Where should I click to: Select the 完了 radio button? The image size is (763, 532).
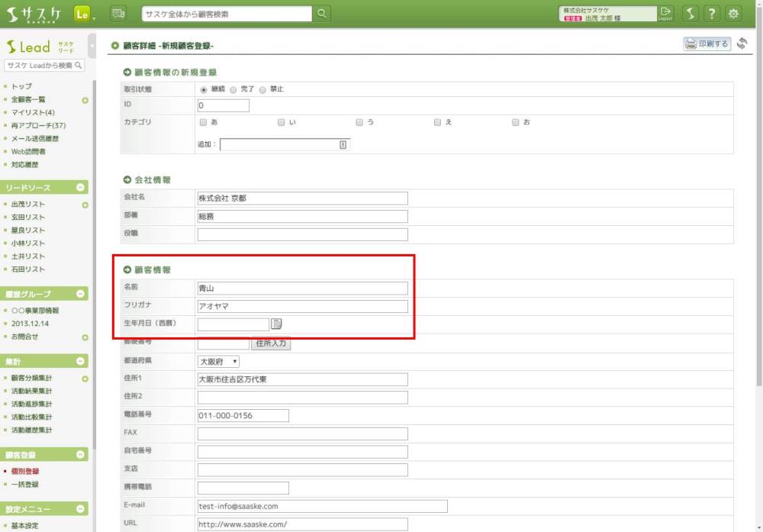tap(234, 89)
